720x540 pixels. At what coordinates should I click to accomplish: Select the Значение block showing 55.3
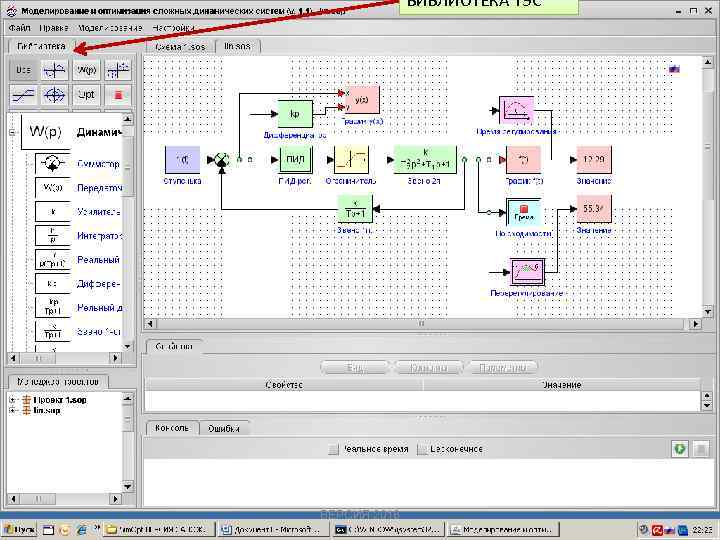click(x=594, y=209)
